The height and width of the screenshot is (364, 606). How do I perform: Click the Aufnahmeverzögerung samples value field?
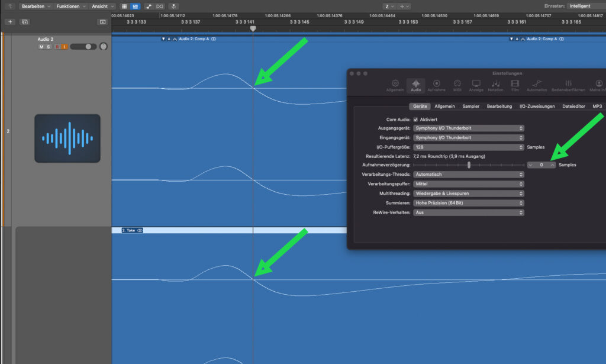tap(541, 165)
